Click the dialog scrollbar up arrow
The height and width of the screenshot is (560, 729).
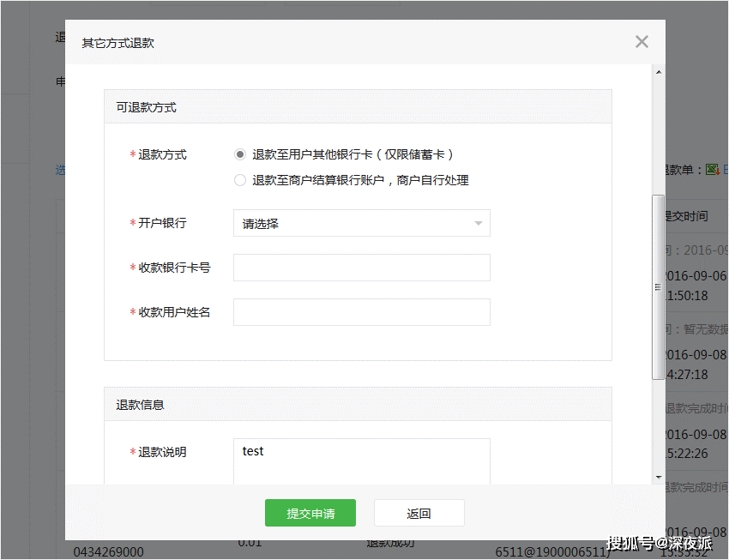click(659, 72)
